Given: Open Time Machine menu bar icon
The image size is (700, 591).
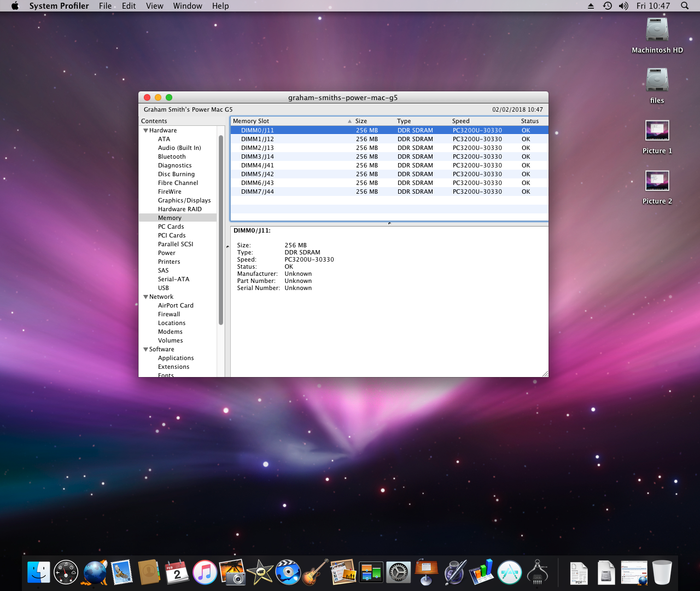Looking at the screenshot, I should (x=607, y=6).
